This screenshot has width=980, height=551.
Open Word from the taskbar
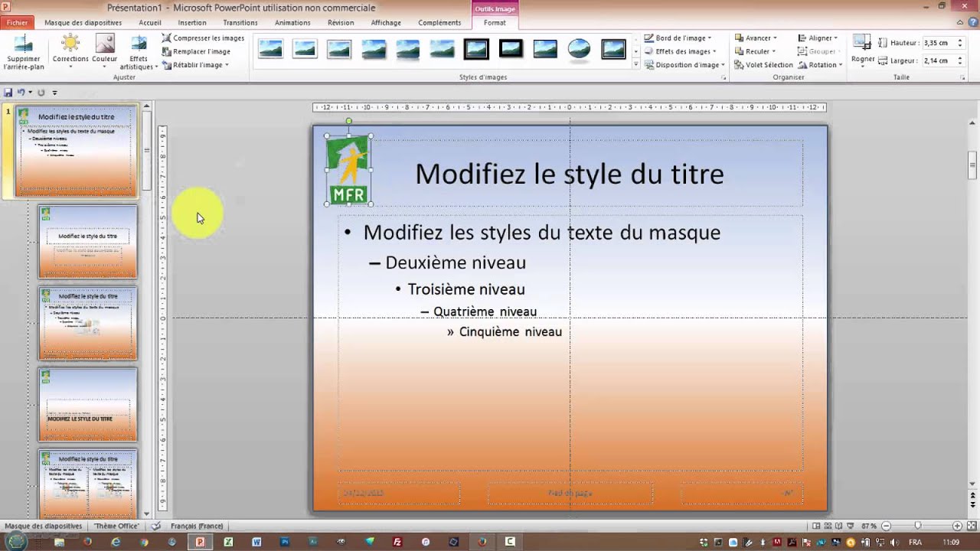coord(256,542)
